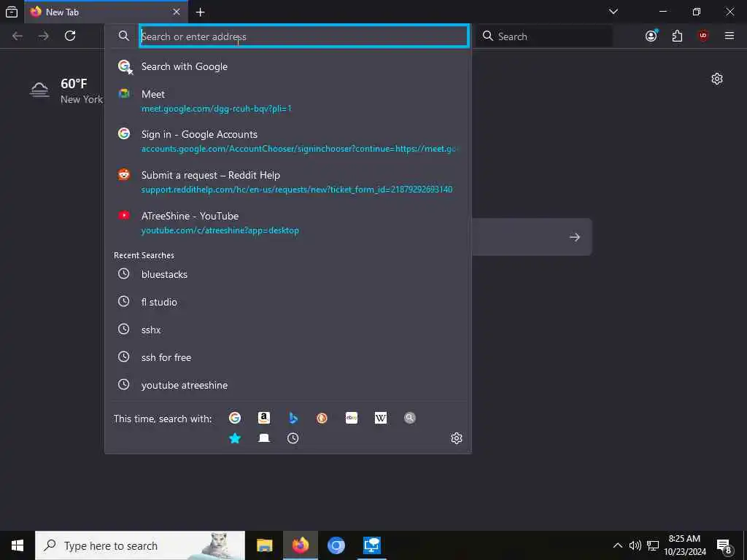This screenshot has width=747, height=560.
Task: Click the youtube.com/c/atreeshine URL
Action: (x=220, y=230)
